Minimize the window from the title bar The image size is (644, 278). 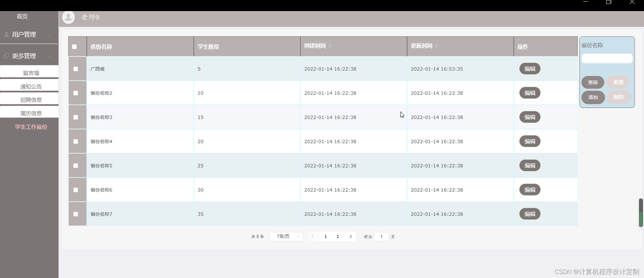pyautogui.click(x=586, y=2)
